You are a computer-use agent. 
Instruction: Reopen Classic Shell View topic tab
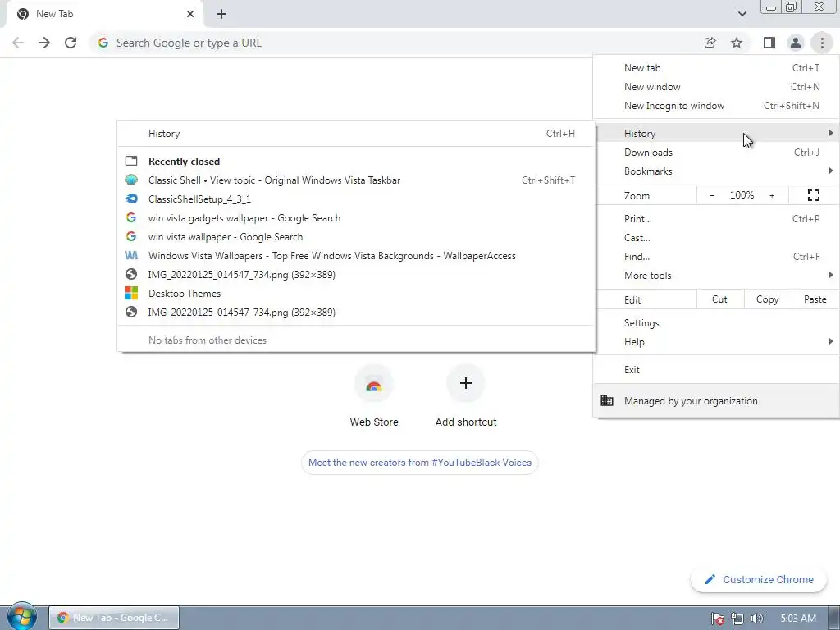click(356, 180)
